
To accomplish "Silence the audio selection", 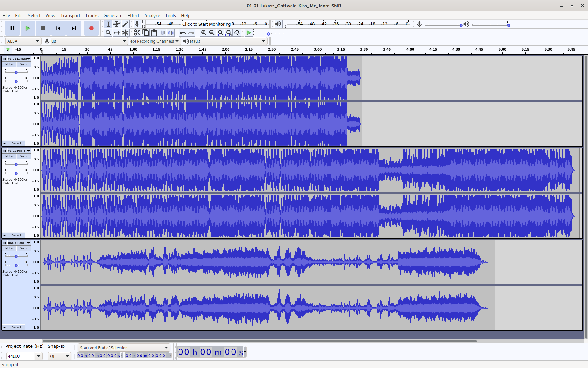I will (171, 33).
